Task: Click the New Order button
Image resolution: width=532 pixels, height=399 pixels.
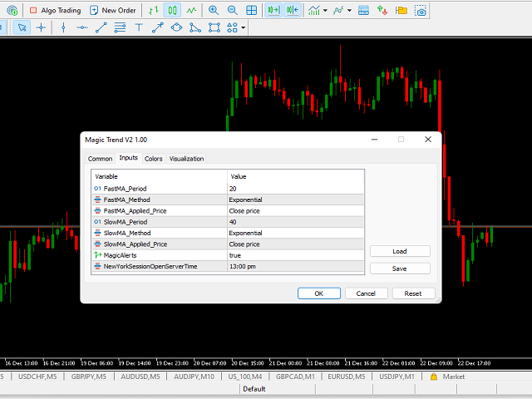Action: click(113, 11)
